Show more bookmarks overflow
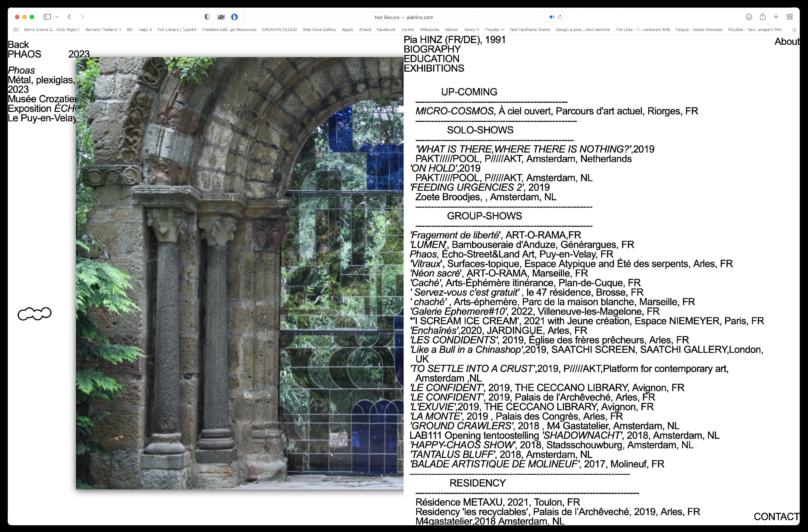808x532 pixels. 794,30
